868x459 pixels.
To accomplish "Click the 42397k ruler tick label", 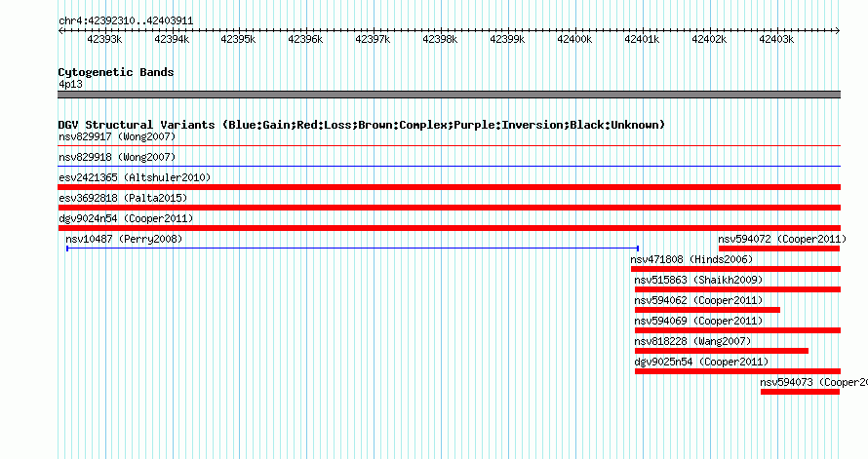I will coord(373,39).
